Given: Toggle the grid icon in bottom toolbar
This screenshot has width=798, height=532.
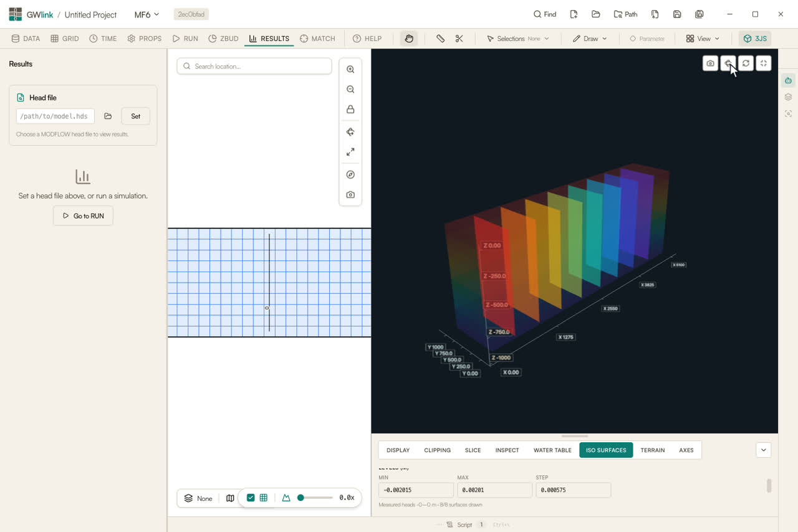Looking at the screenshot, I should pos(264,498).
